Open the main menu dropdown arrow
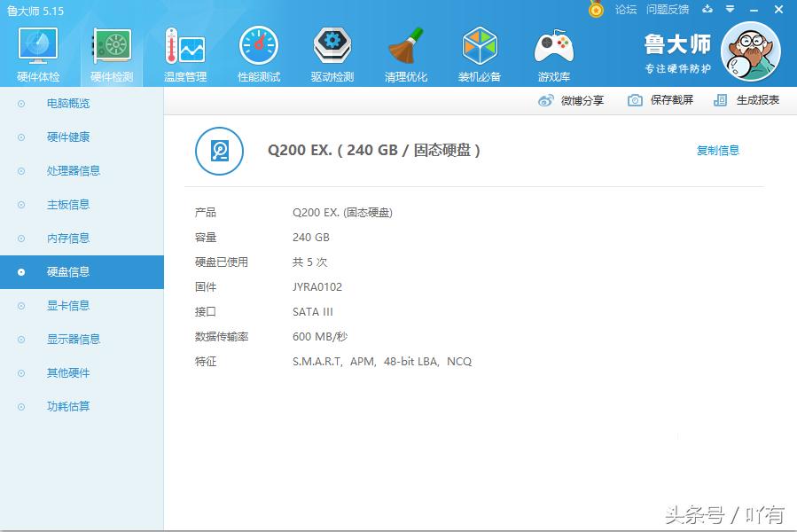Screen dimensions: 797x532 click(729, 11)
